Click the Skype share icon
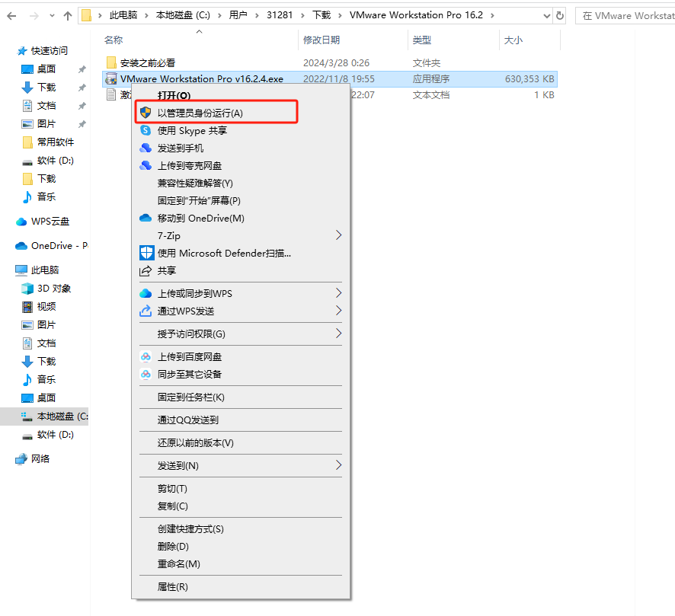This screenshot has height=616, width=675. coord(146,130)
